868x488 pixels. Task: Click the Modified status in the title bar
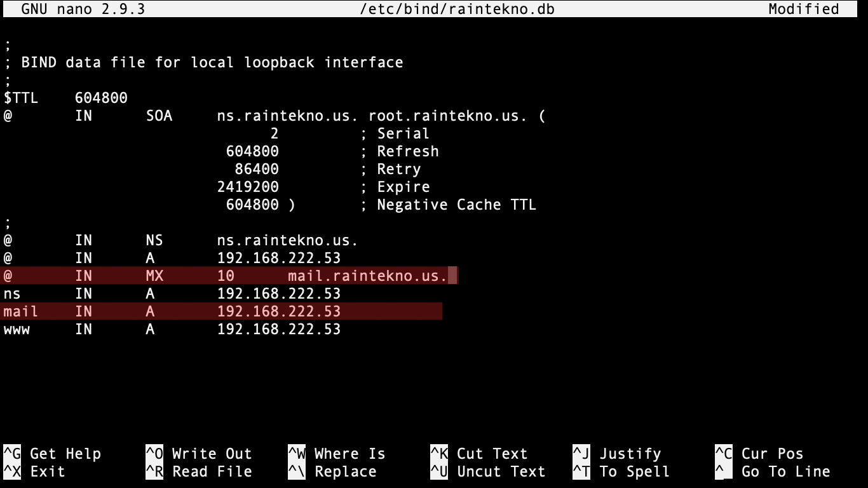[803, 9]
